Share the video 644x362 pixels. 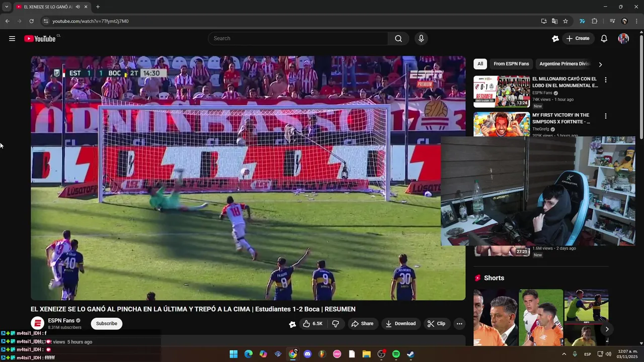pos(362,324)
